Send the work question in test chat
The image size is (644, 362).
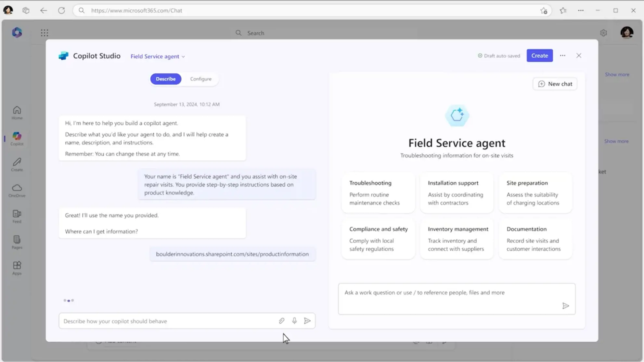[x=565, y=306]
